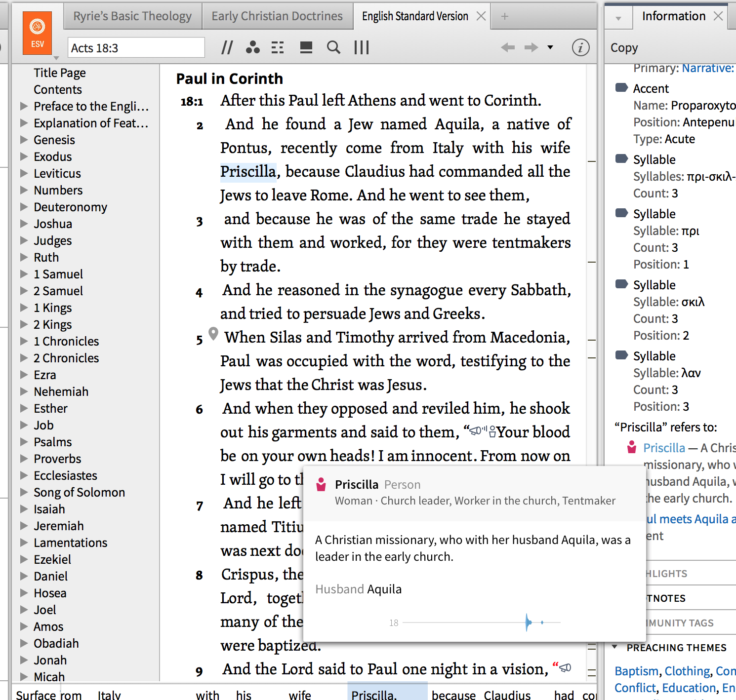The height and width of the screenshot is (700, 736).
Task: Open parallel resources with the double-slash icon
Action: (x=227, y=47)
